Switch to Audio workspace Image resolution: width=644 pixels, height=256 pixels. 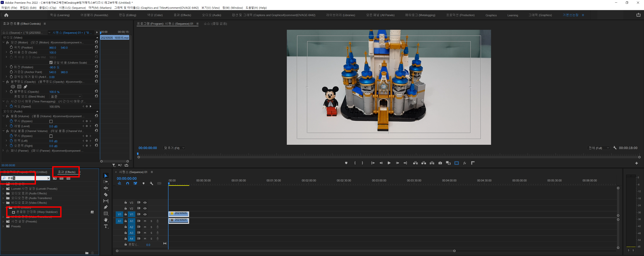point(212,15)
